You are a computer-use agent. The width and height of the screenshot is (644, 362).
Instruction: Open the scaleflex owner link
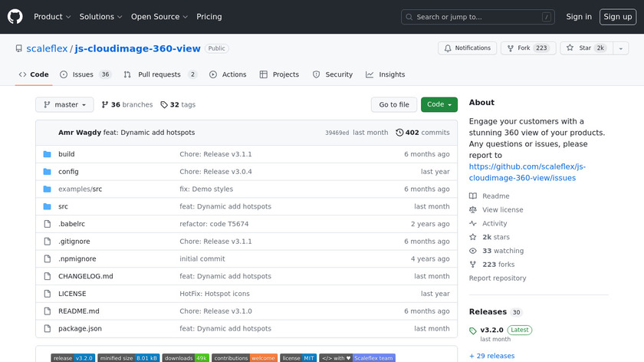[x=47, y=48]
